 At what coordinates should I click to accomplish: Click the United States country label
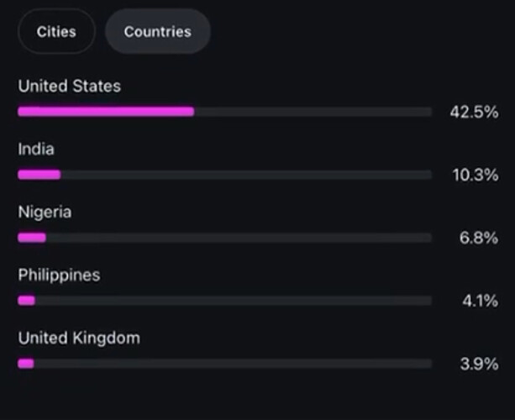click(x=69, y=87)
